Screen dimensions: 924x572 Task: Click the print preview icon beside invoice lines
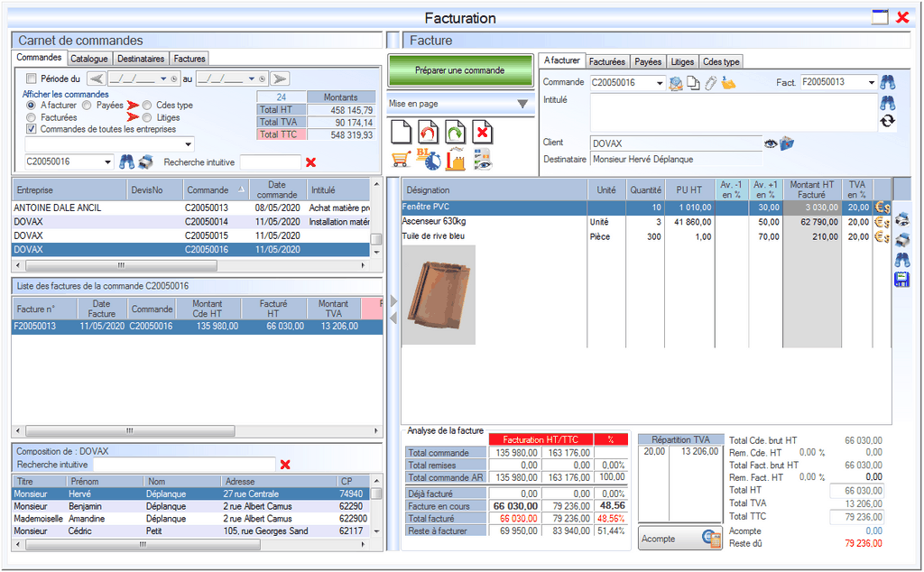[902, 219]
